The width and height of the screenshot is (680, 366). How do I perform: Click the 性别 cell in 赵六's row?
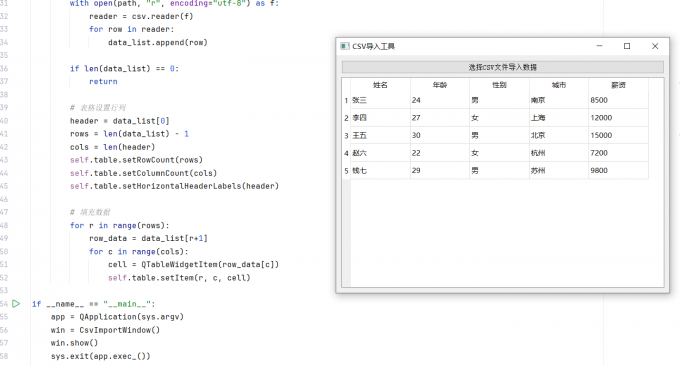(x=499, y=153)
